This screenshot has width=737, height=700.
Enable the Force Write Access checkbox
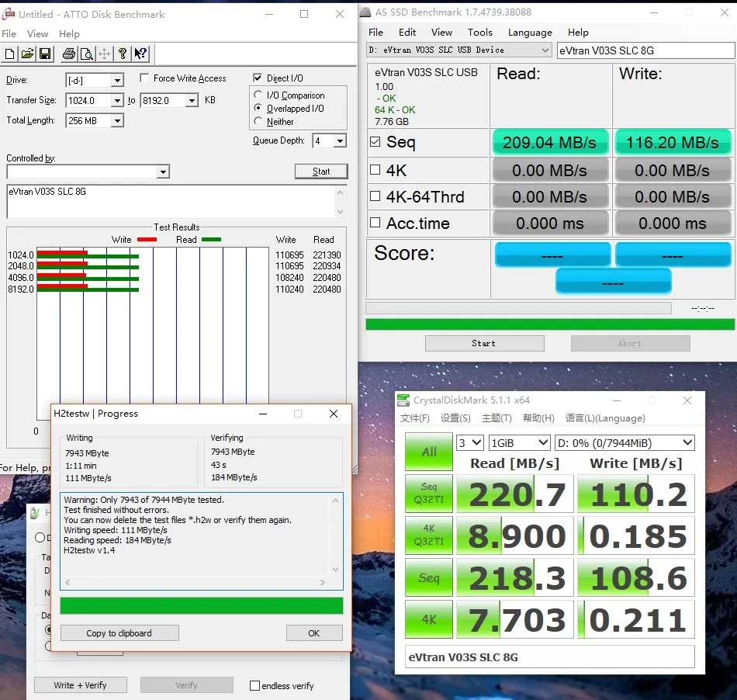point(145,78)
